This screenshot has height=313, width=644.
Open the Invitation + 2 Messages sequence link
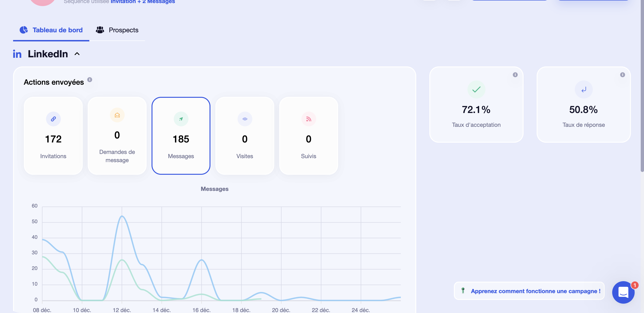click(x=142, y=2)
